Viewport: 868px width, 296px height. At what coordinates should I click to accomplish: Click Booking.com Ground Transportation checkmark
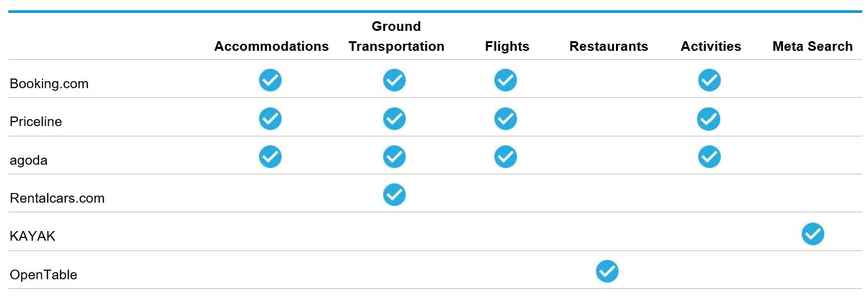pyautogui.click(x=394, y=80)
